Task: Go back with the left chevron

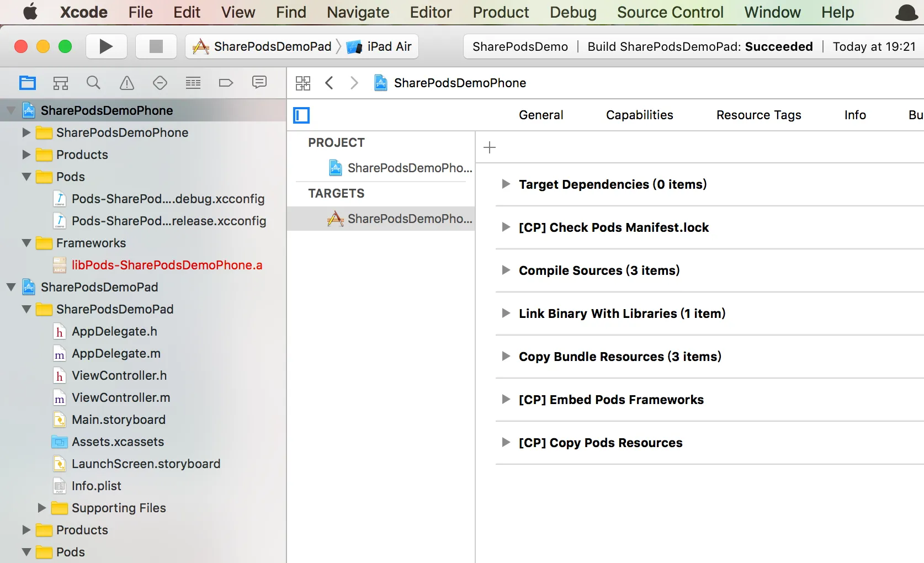Action: [330, 83]
